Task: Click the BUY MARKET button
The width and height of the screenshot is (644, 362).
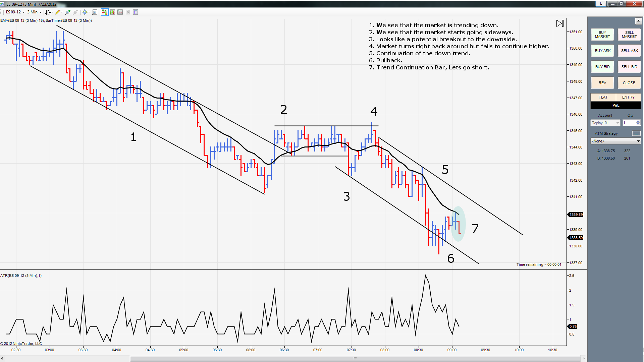Action: tap(602, 35)
